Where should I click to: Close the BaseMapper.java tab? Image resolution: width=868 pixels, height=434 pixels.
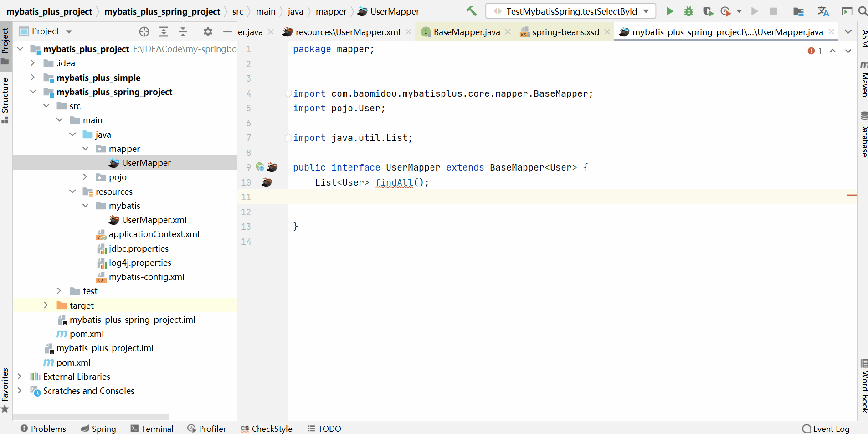pos(508,32)
